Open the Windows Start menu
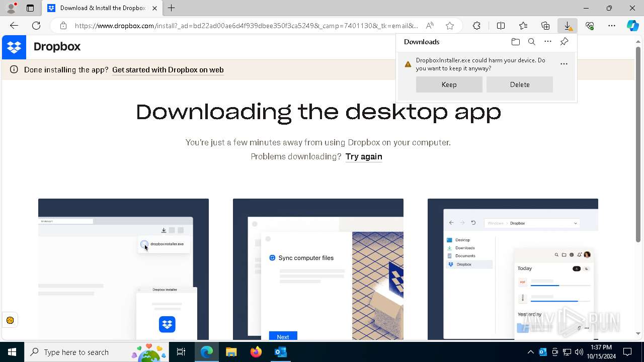644x362 pixels. pyautogui.click(x=12, y=352)
